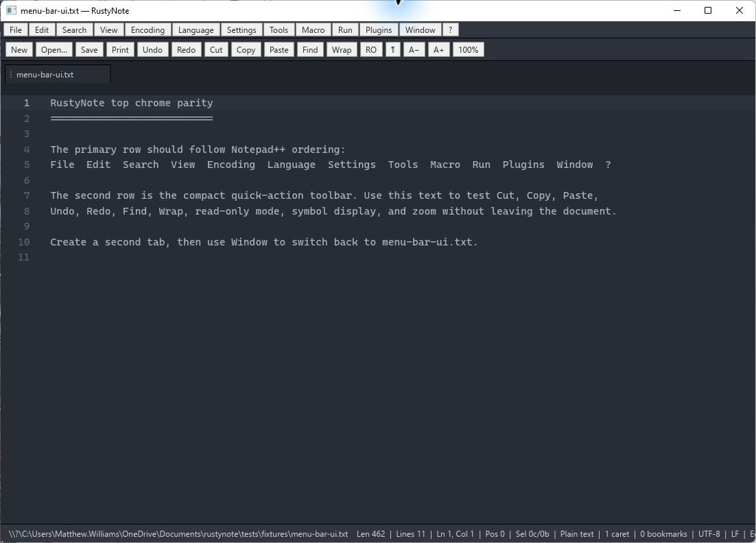756x543 pixels.
Task: Click the Cut toolbar button
Action: [x=216, y=49]
